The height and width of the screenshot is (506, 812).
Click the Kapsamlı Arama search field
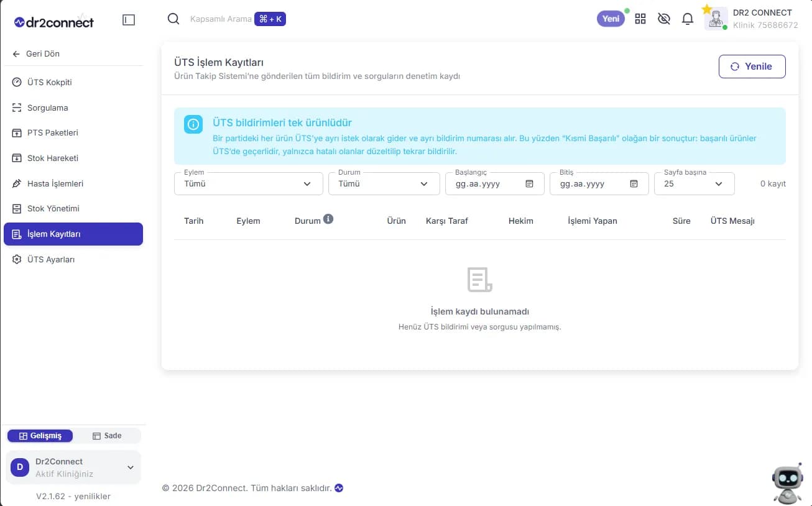221,19
